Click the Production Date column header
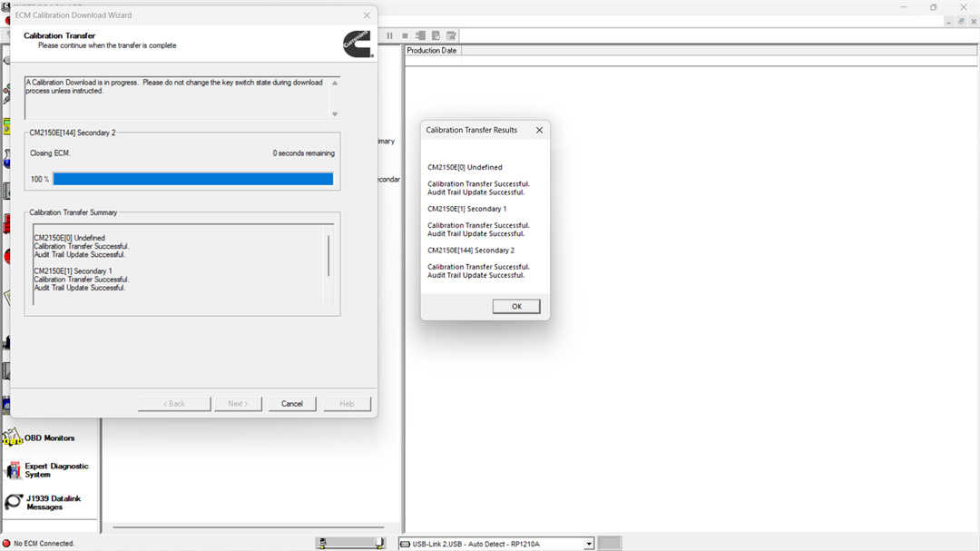Viewport: 980px width, 551px height. (x=432, y=51)
